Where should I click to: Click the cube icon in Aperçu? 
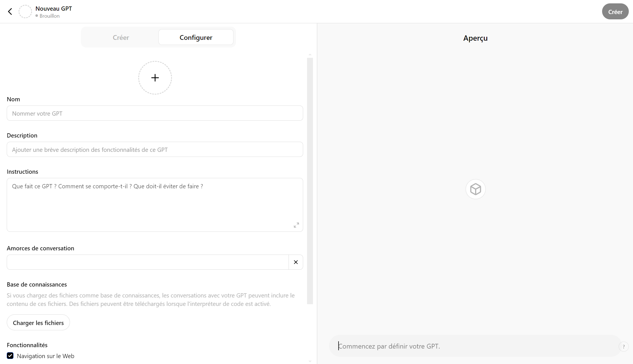475,189
